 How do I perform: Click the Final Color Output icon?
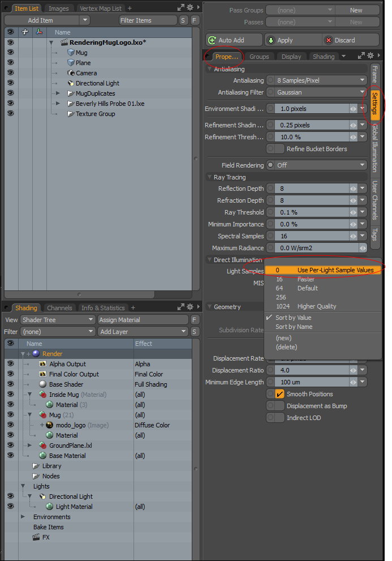(42, 374)
